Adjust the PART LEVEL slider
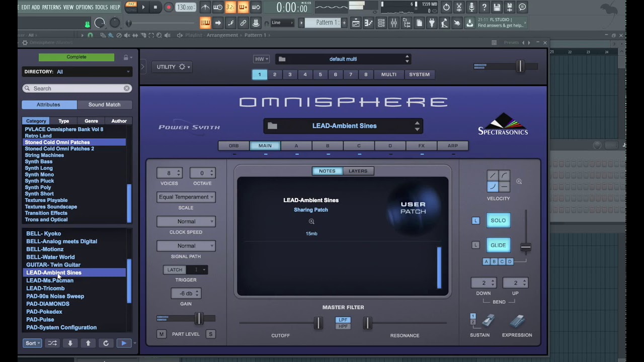Image resolution: width=644 pixels, height=362 pixels. point(199,318)
